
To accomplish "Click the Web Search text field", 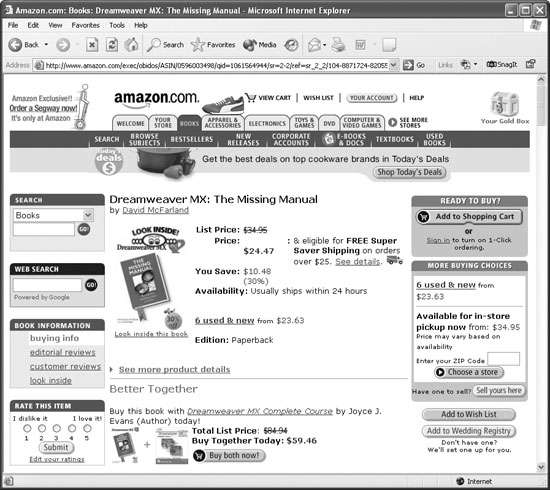I will pyautogui.click(x=47, y=285).
